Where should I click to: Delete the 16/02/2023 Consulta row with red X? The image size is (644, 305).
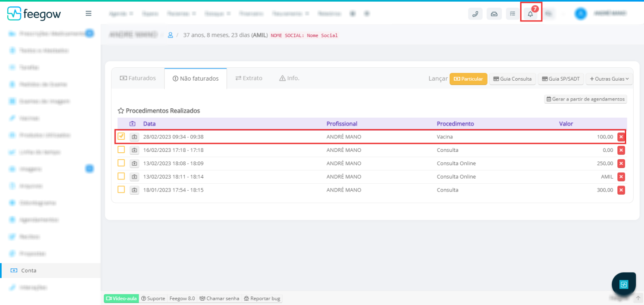click(621, 150)
